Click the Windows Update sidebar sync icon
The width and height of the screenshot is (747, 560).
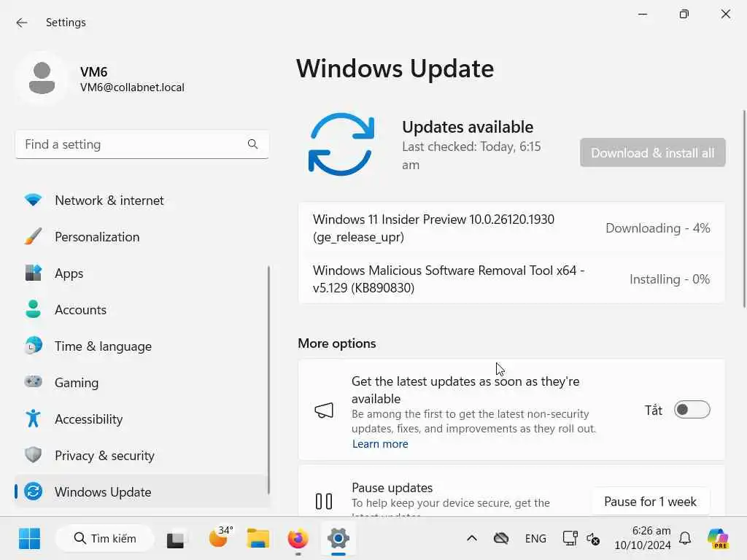pyautogui.click(x=33, y=491)
